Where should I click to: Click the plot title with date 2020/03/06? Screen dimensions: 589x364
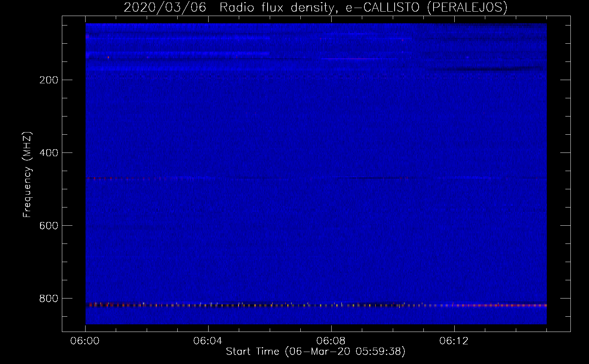coord(316,8)
